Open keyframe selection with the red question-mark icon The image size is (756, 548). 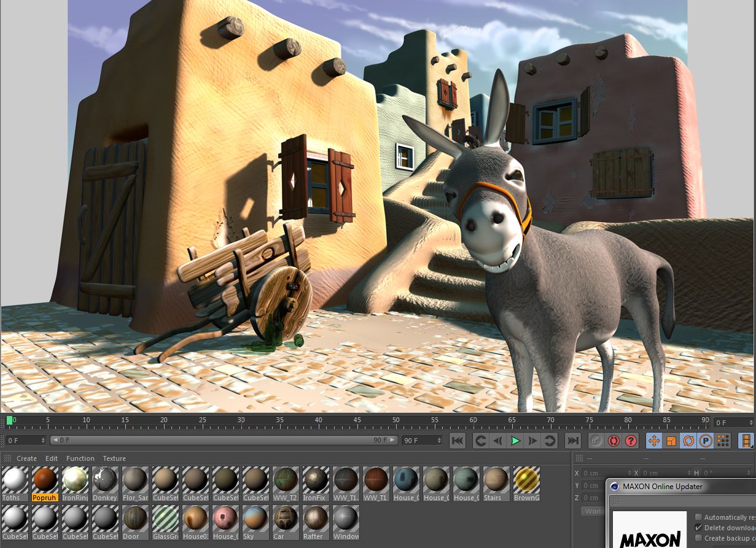[631, 441]
